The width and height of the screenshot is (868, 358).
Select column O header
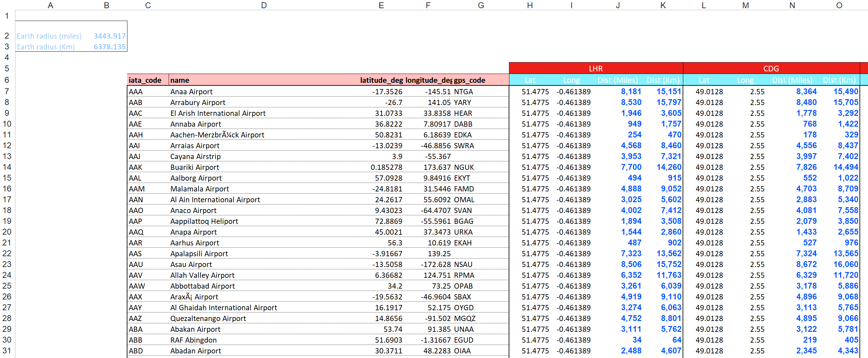(x=839, y=5)
